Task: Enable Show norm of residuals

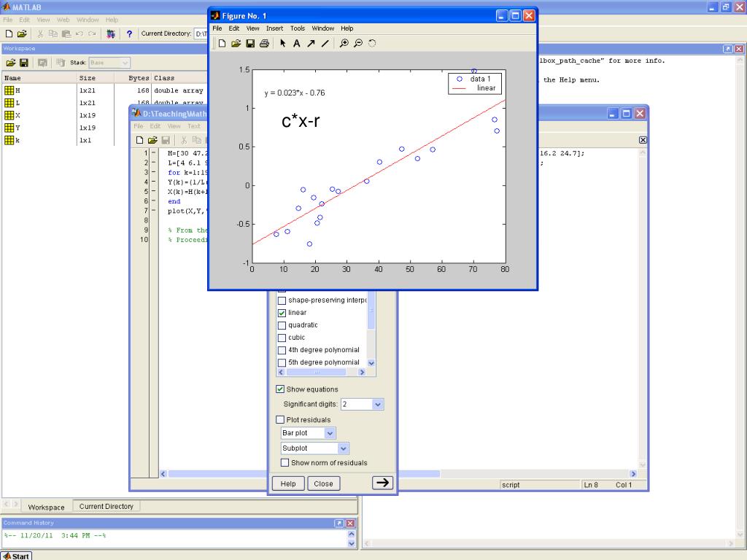Action: pyautogui.click(x=285, y=462)
